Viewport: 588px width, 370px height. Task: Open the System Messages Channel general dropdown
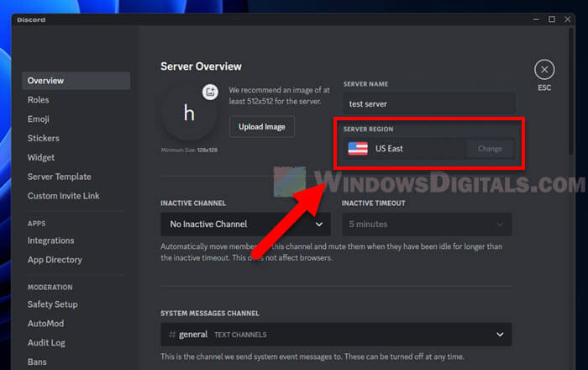tap(336, 335)
